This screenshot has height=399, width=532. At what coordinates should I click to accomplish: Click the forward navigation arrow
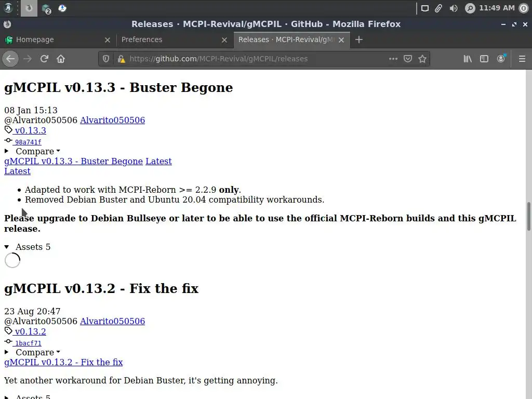click(28, 59)
